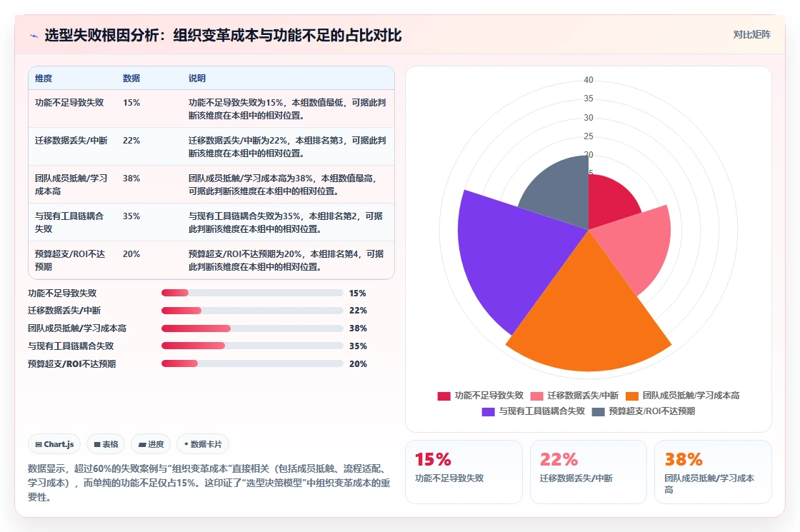Click the 20% value beside progress bar
The height and width of the screenshot is (532, 800).
[358, 364]
